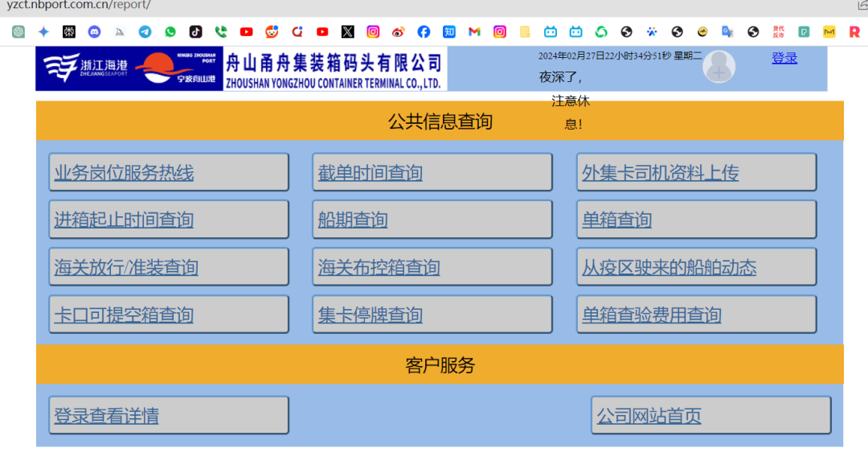Open 外集卡司机资料上传
The height and width of the screenshot is (469, 868).
tap(659, 171)
